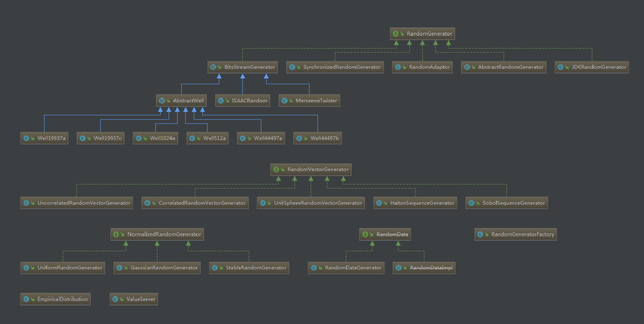This screenshot has width=644, height=324.
Task: Click the class icon on ISAACRandom
Action: (221, 101)
